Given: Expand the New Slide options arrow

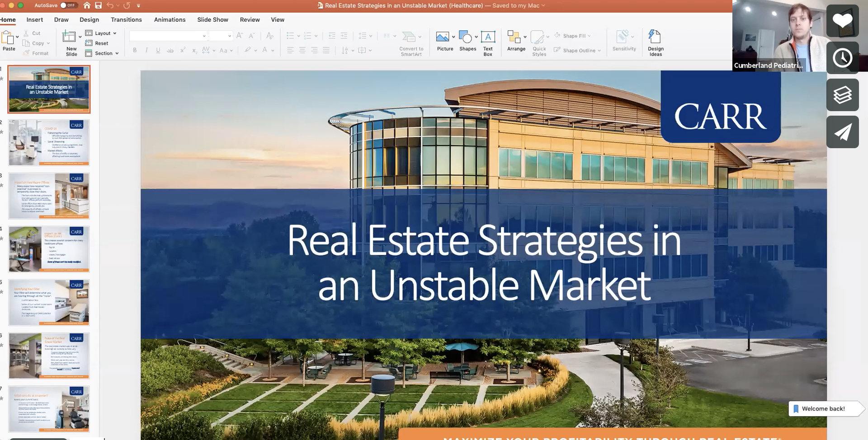Looking at the screenshot, I should tap(80, 37).
